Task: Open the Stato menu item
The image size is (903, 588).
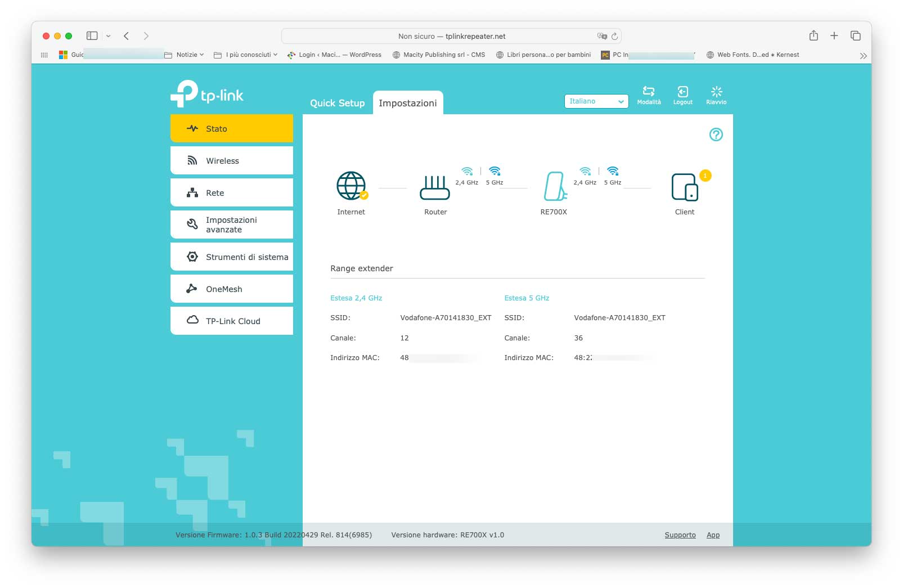Action: (232, 128)
